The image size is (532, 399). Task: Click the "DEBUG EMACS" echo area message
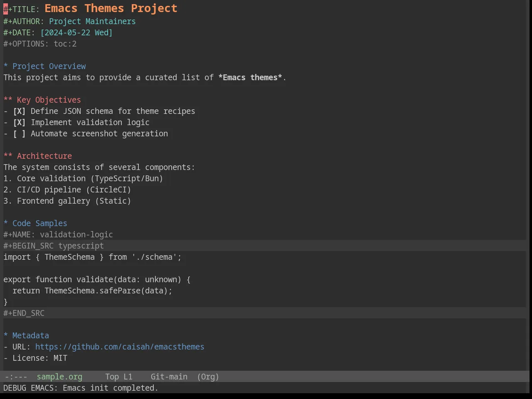coord(81,388)
